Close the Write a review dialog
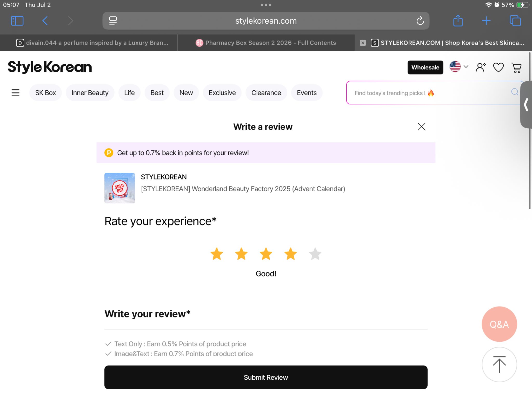The image size is (532, 399). pyautogui.click(x=421, y=127)
